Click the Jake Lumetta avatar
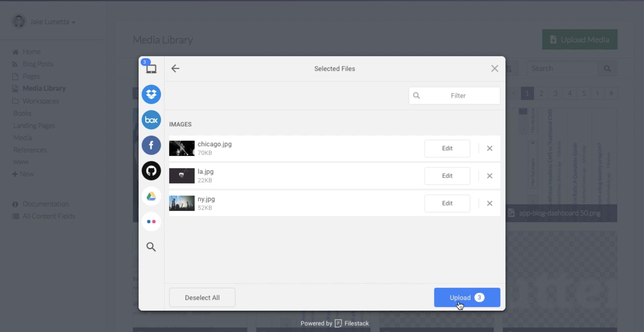This screenshot has width=644, height=332. (19, 21)
